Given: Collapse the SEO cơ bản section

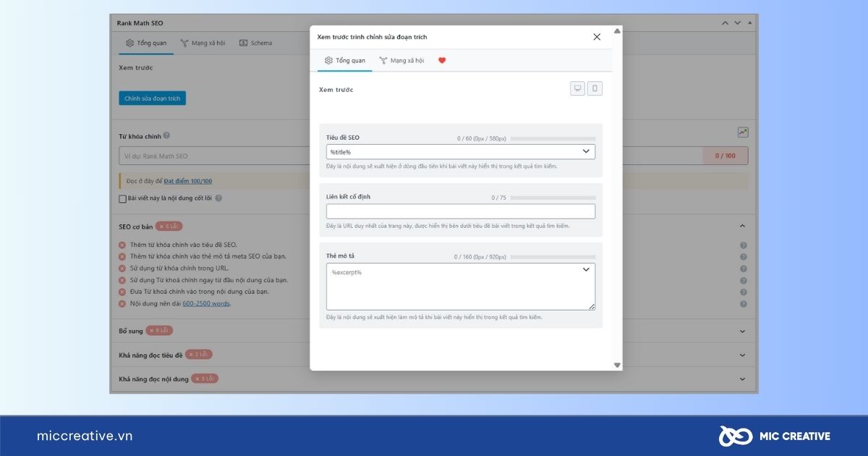Looking at the screenshot, I should pyautogui.click(x=742, y=227).
